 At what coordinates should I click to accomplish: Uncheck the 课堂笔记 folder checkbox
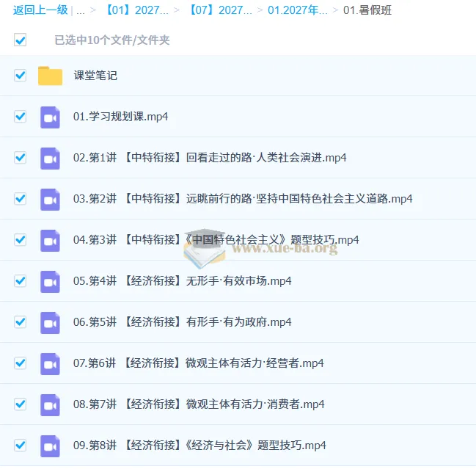20,76
